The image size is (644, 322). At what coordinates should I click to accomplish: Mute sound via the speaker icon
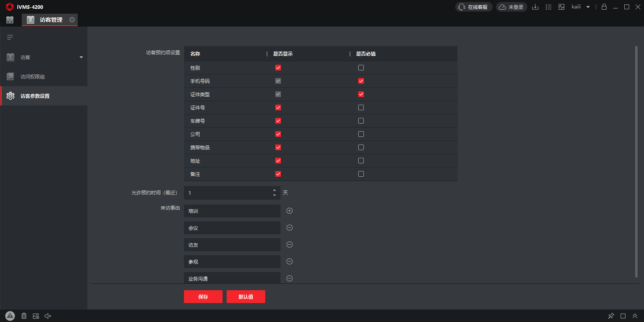click(48, 316)
